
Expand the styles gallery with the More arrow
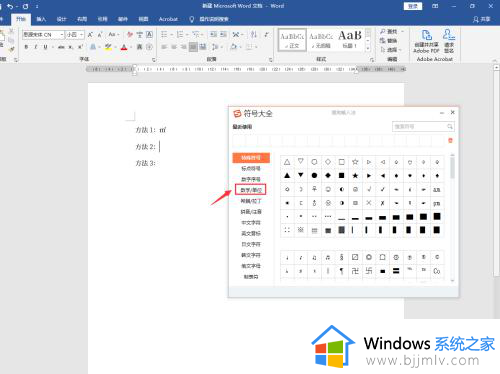pyautogui.click(x=368, y=48)
